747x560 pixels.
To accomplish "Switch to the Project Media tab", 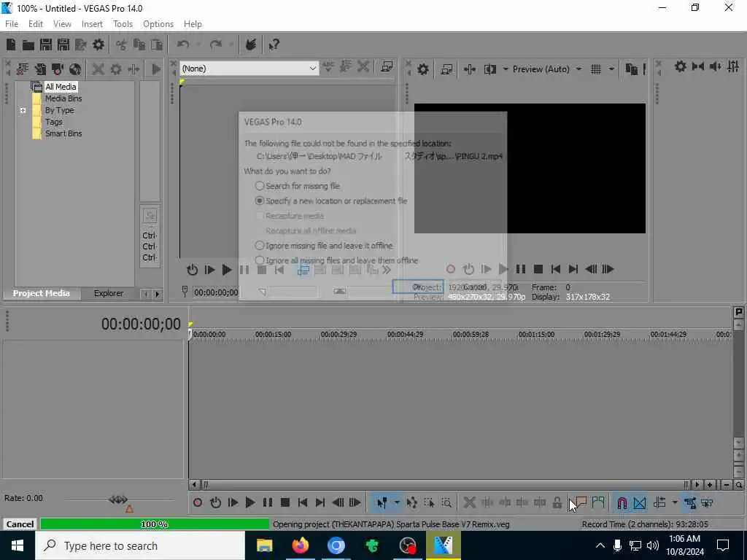I will pyautogui.click(x=42, y=293).
